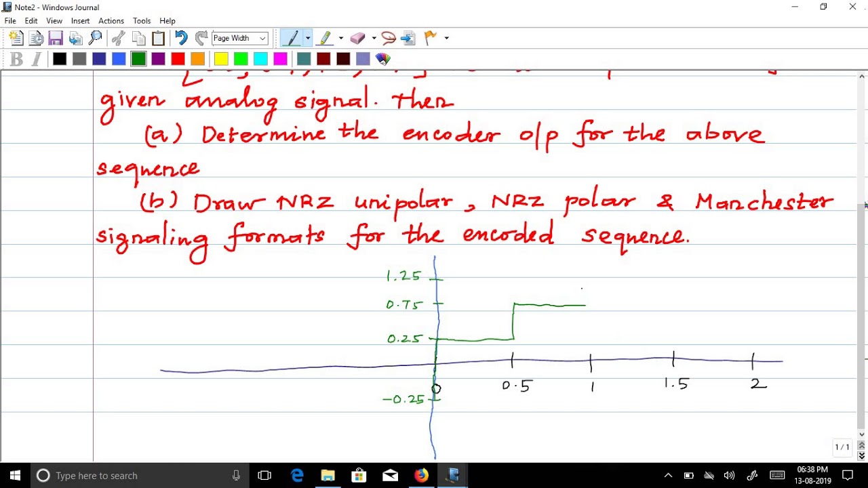Click the Windows Start button

(x=15, y=475)
